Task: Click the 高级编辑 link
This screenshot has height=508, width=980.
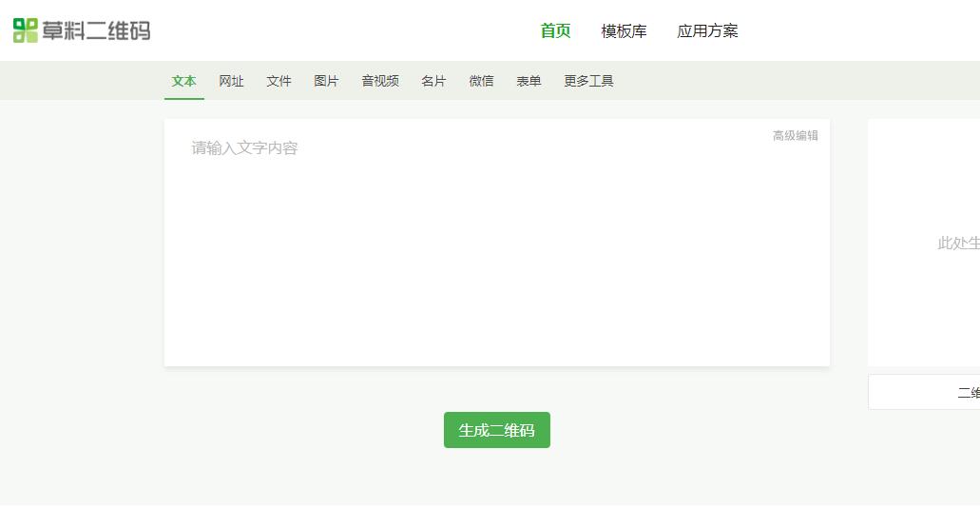Action: (x=795, y=136)
